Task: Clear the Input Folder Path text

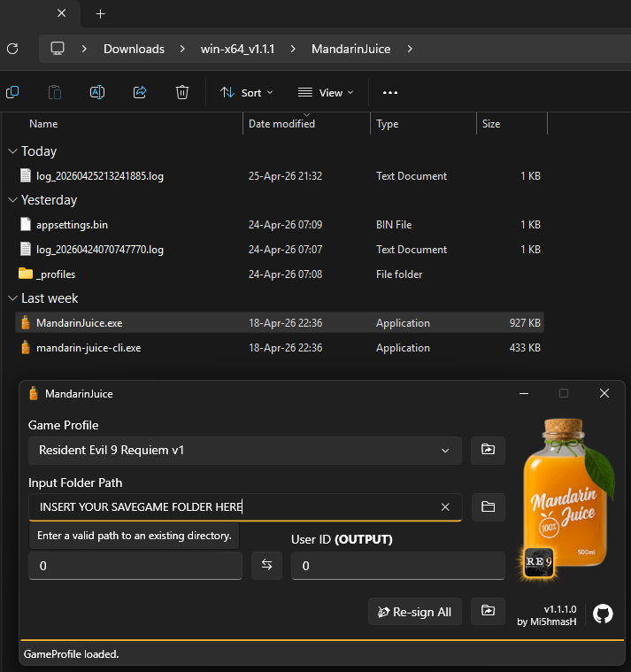Action: pos(445,507)
